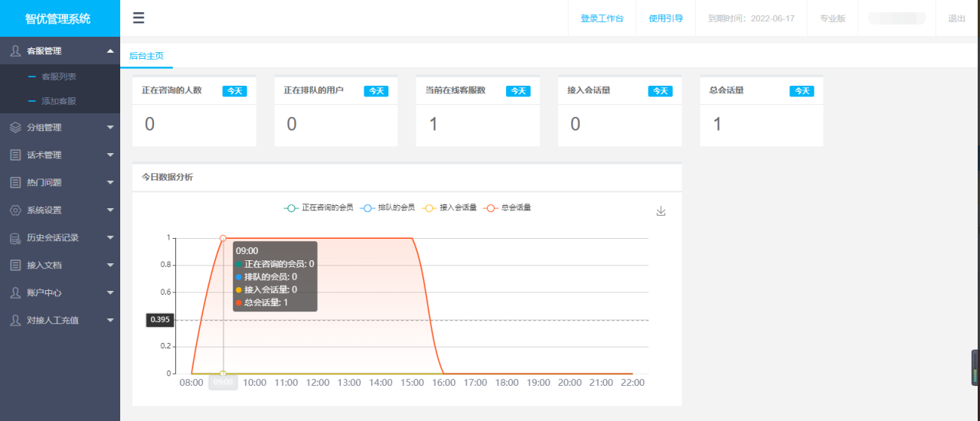Expand the 对接人工充值 menu arrow
980x421 pixels.
click(x=110, y=321)
